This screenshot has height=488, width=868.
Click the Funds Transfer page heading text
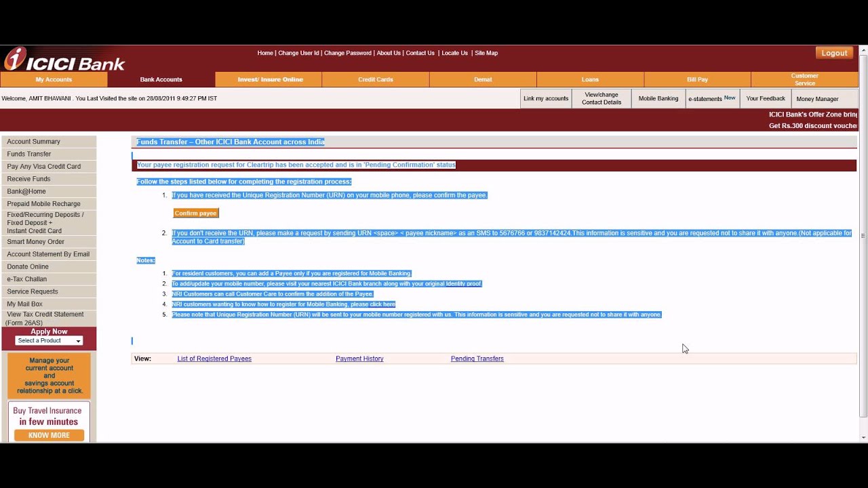231,142
